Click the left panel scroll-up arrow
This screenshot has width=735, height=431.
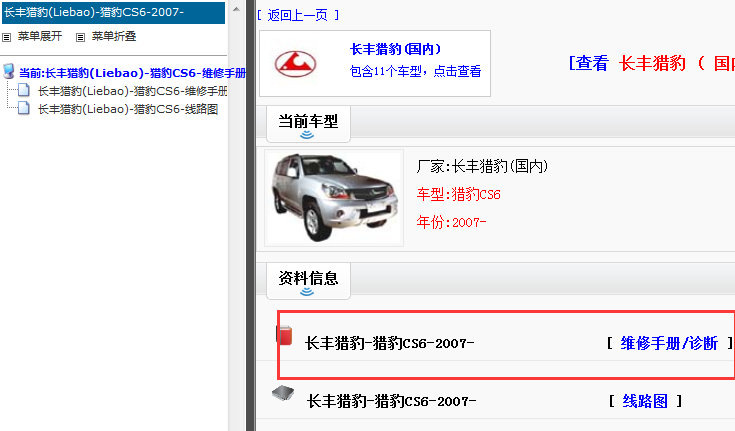236,9
